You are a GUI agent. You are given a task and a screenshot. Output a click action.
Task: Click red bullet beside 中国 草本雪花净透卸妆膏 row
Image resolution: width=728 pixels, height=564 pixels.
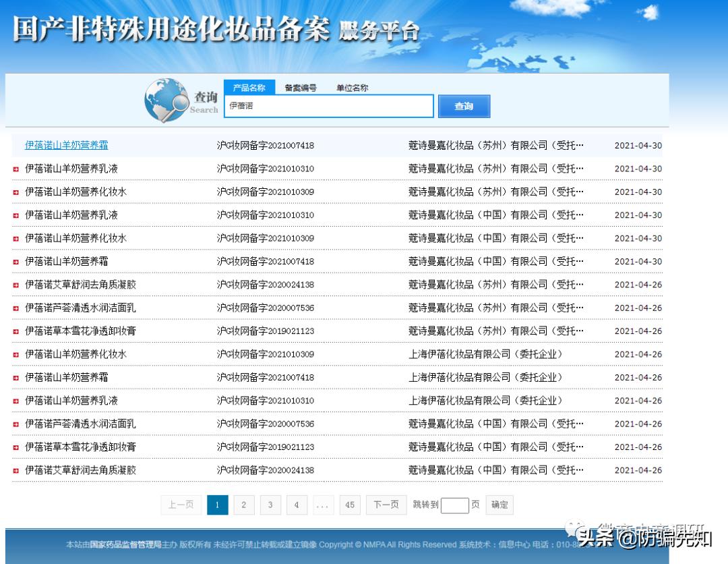point(16,447)
